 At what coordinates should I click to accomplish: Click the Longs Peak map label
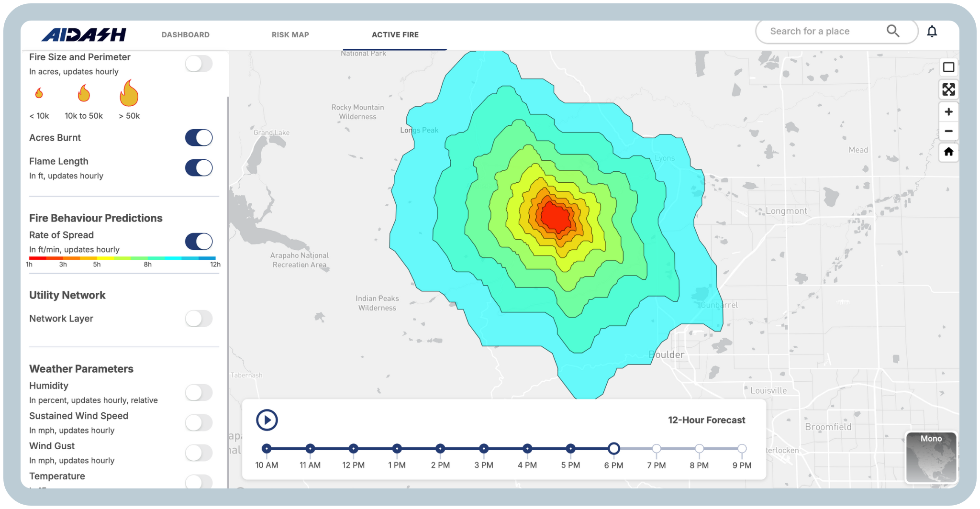pos(419,130)
